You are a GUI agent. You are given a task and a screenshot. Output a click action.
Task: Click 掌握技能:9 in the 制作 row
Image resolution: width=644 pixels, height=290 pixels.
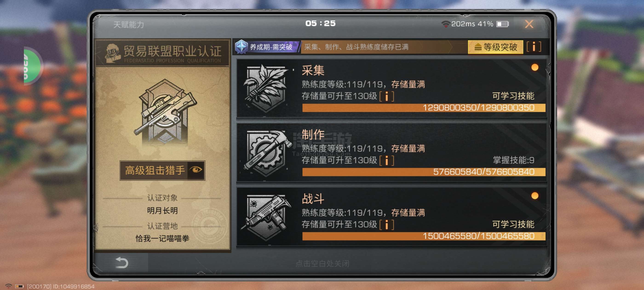coord(514,160)
